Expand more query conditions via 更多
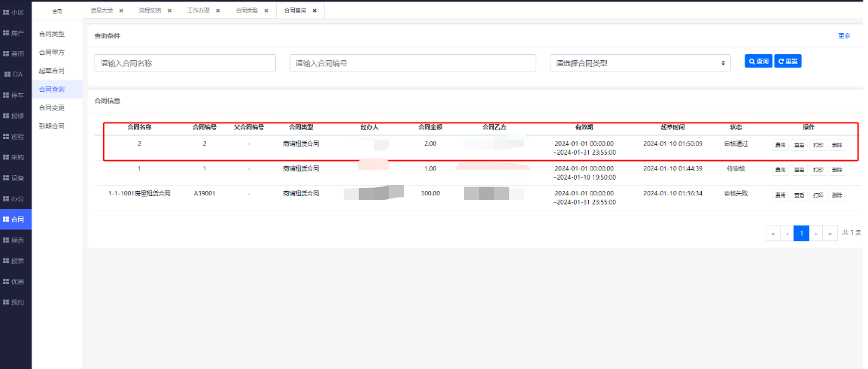 tap(844, 36)
